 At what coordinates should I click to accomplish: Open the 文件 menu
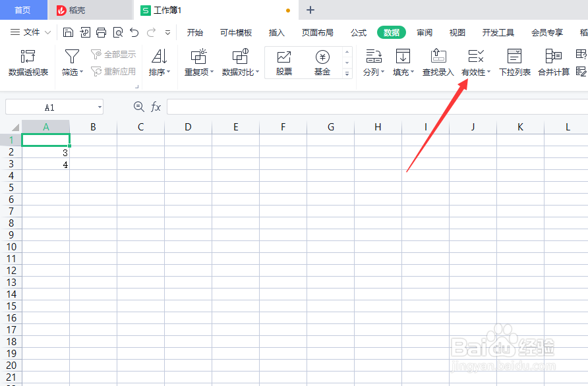(x=32, y=32)
